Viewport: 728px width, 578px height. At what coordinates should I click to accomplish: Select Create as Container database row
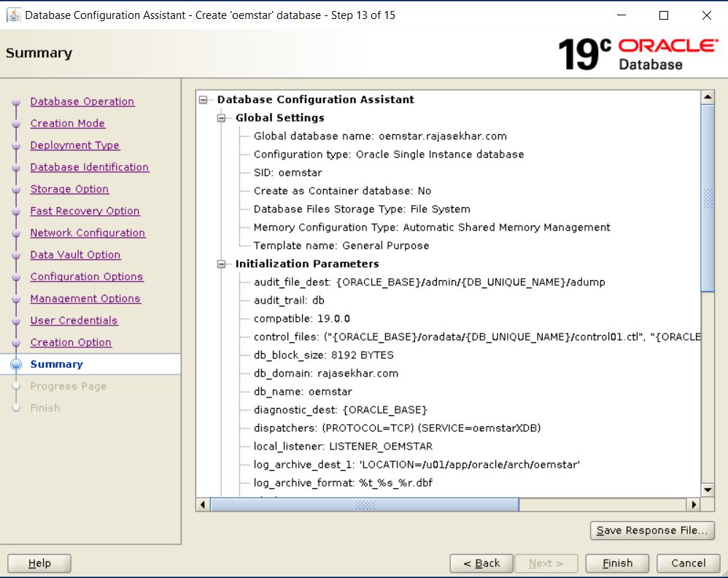342,191
